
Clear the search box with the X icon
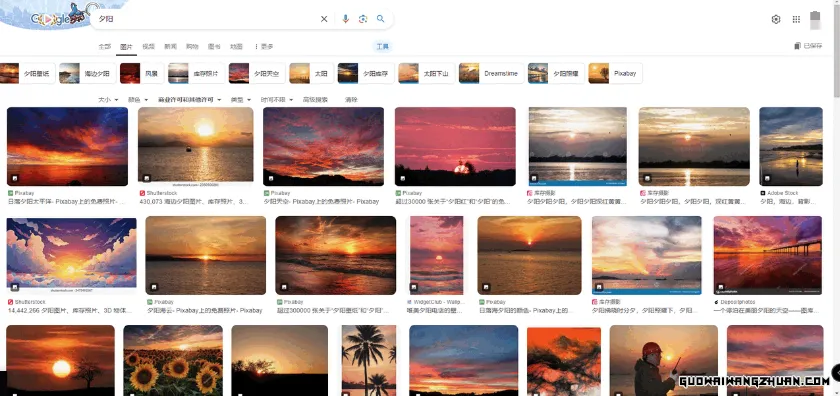coord(324,19)
